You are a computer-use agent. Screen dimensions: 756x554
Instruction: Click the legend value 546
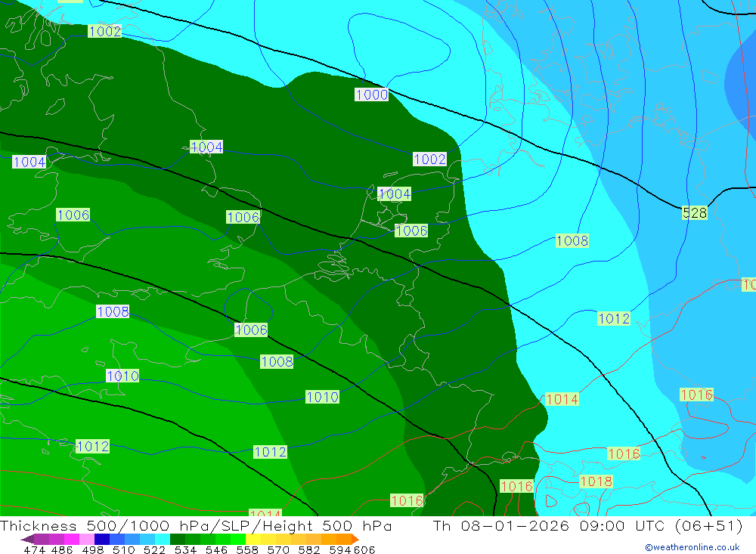pyautogui.click(x=216, y=549)
